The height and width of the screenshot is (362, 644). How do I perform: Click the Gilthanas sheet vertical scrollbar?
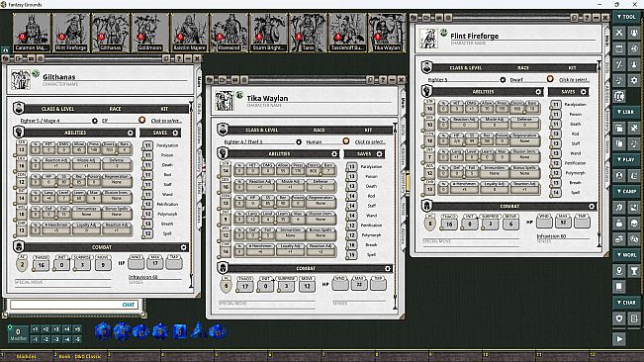click(191, 195)
